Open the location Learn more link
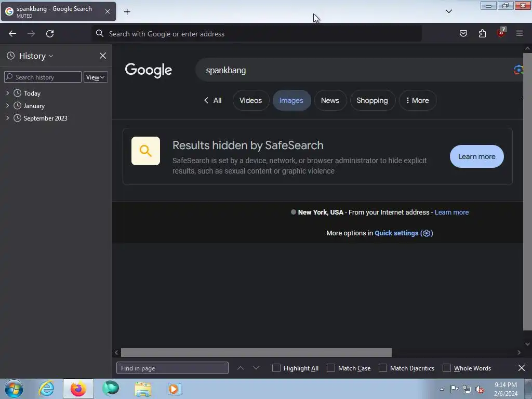This screenshot has height=399, width=532. (451, 212)
